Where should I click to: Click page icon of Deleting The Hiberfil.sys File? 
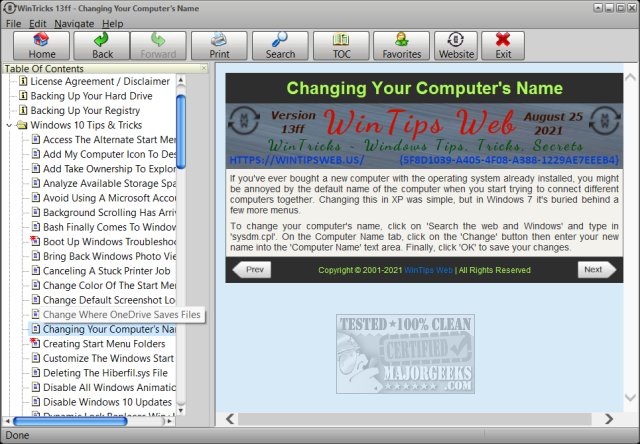[36, 373]
